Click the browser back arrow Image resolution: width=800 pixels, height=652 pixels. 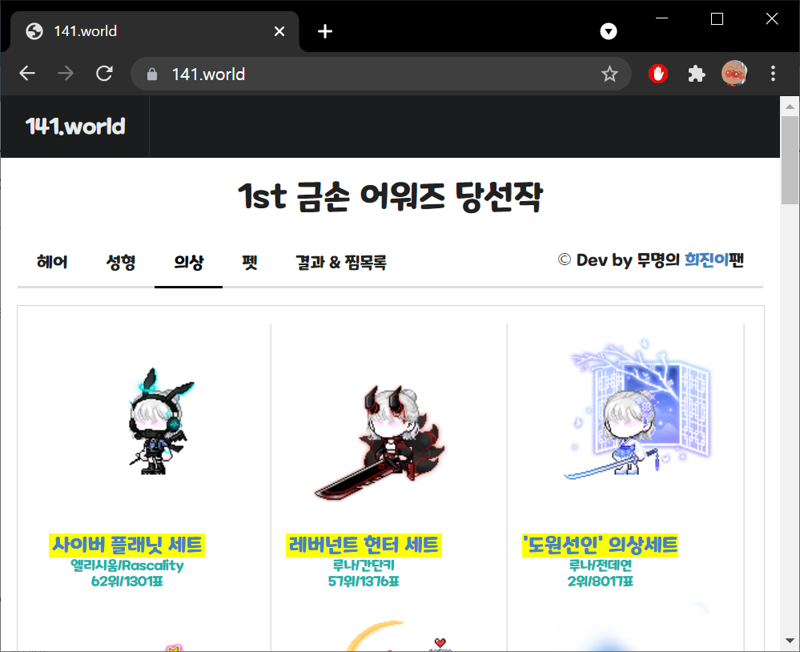point(27,74)
